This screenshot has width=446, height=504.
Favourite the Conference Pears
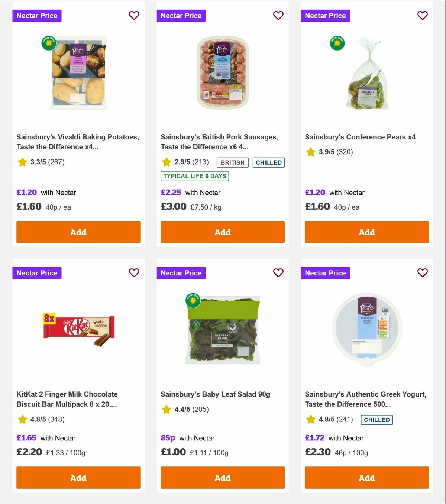[422, 16]
